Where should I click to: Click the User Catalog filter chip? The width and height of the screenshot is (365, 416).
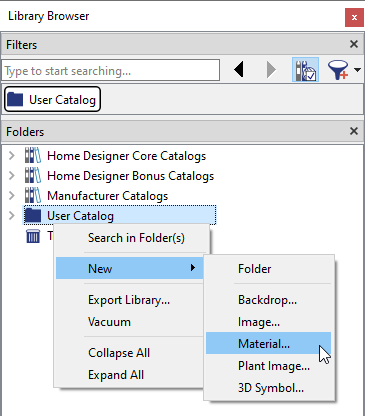coord(52,99)
